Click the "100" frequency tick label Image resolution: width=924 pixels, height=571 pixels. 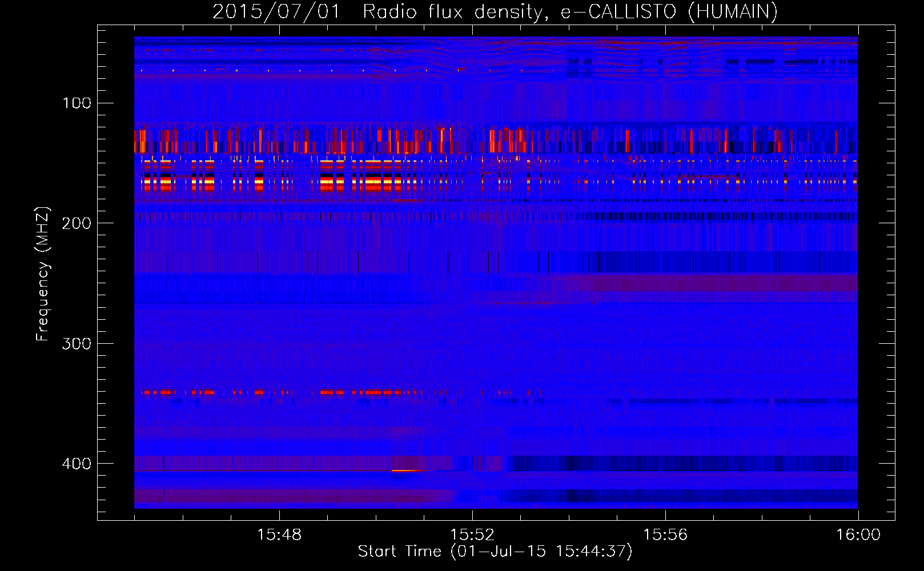pyautogui.click(x=77, y=103)
